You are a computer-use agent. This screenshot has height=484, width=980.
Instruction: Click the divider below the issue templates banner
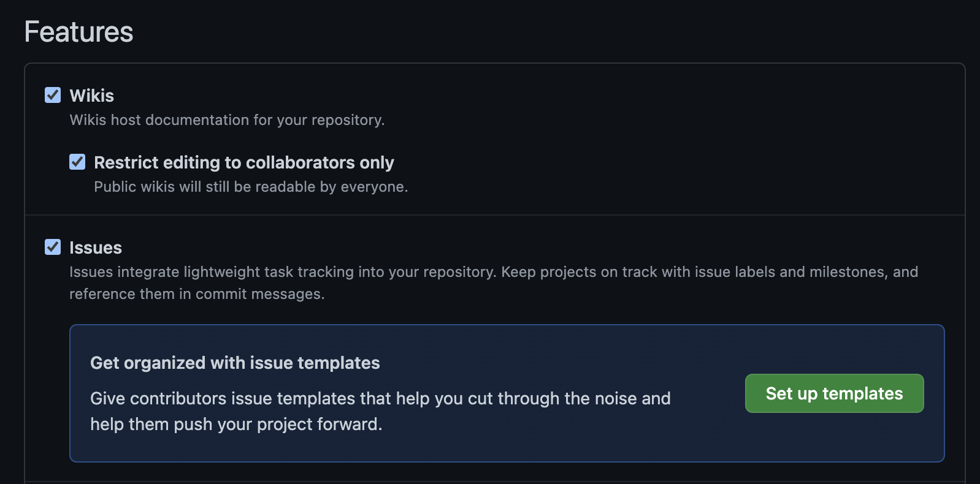[x=494, y=482]
